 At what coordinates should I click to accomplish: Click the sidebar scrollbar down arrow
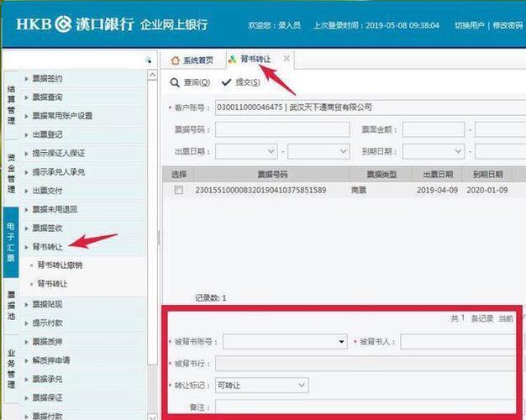click(152, 417)
